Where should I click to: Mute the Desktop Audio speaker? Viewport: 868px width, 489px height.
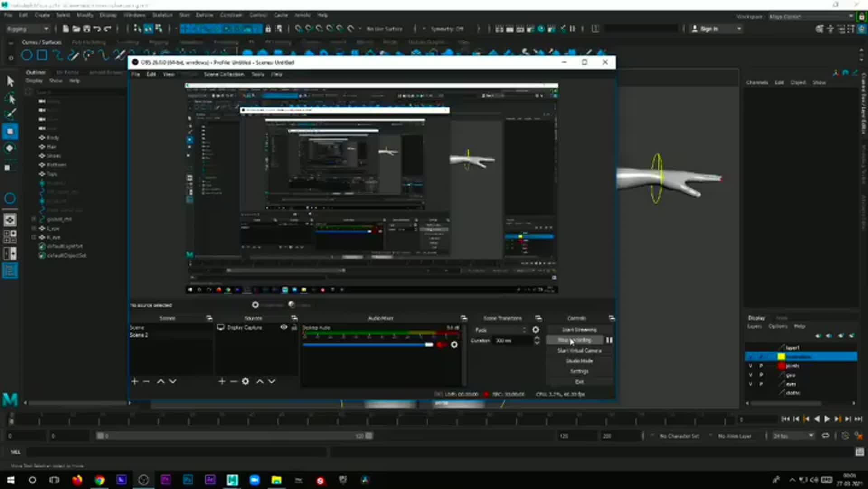click(x=441, y=345)
